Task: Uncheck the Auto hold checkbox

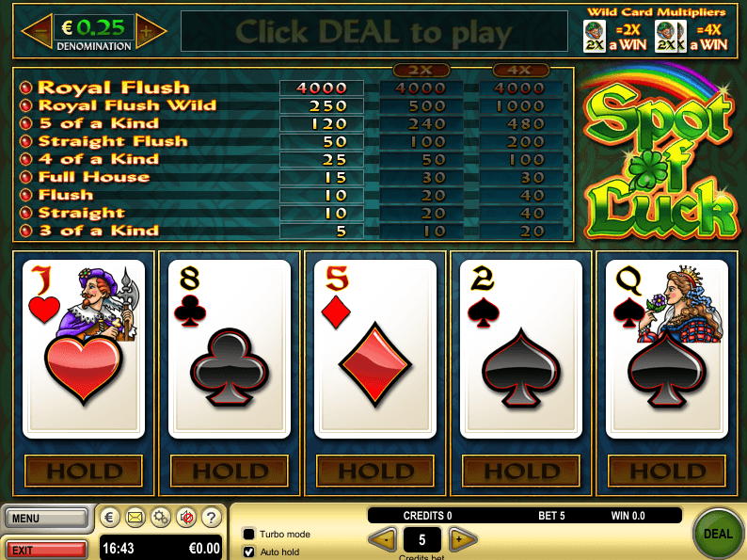Action: 248,552
